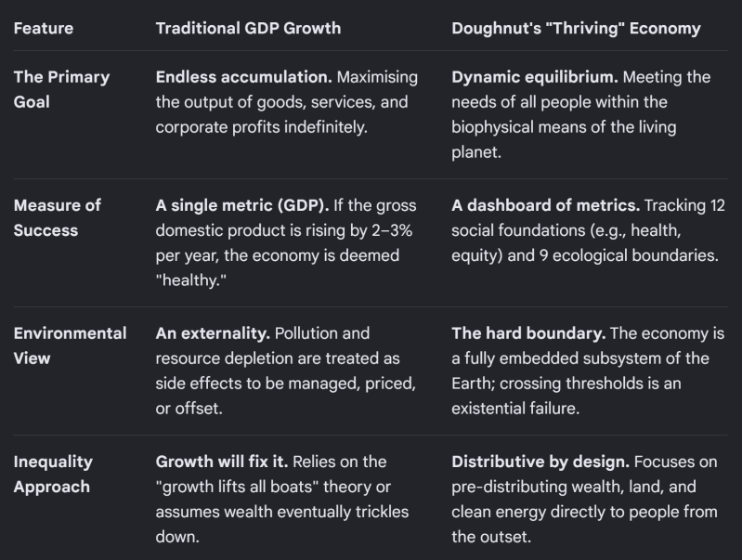This screenshot has width=742, height=560.
Task: Click the Doughnut's "Thriving" Economy column header
Action: (x=576, y=29)
